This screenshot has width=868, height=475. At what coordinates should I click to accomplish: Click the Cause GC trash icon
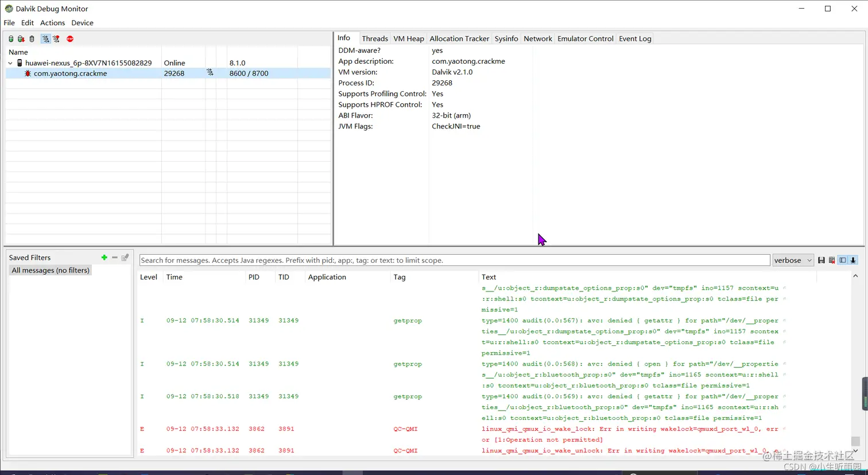tap(32, 39)
